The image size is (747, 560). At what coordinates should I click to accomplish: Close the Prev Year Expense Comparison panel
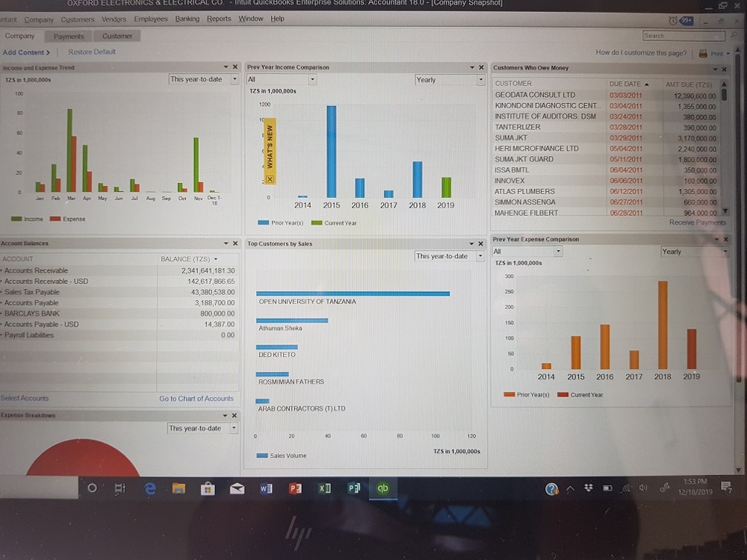pos(725,239)
